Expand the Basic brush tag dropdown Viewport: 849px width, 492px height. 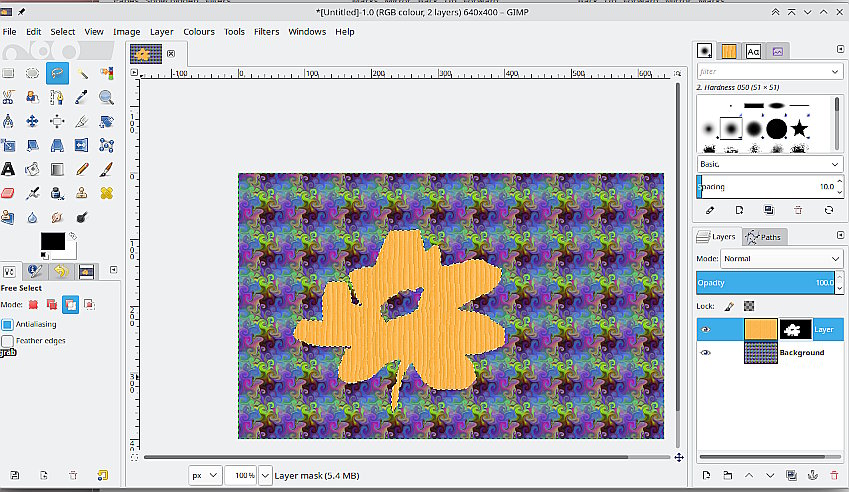click(x=769, y=164)
